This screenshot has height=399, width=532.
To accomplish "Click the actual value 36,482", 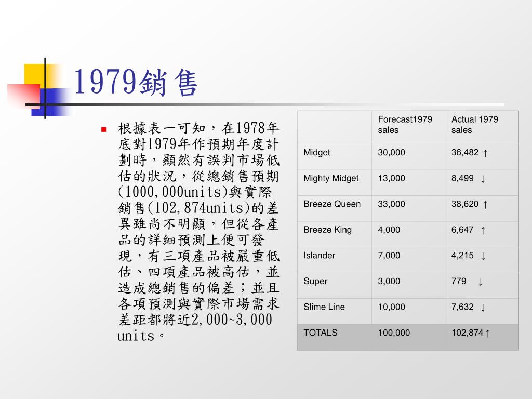I will pos(465,153).
